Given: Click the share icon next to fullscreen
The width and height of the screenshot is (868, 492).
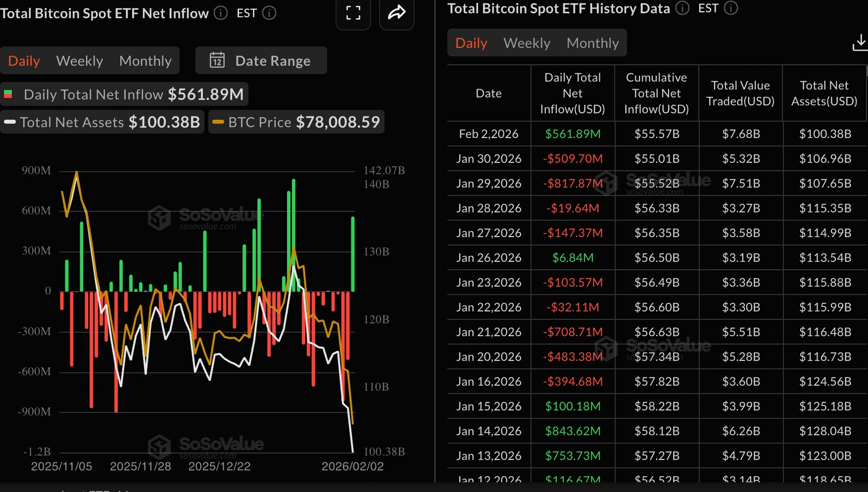Looking at the screenshot, I should [x=396, y=14].
